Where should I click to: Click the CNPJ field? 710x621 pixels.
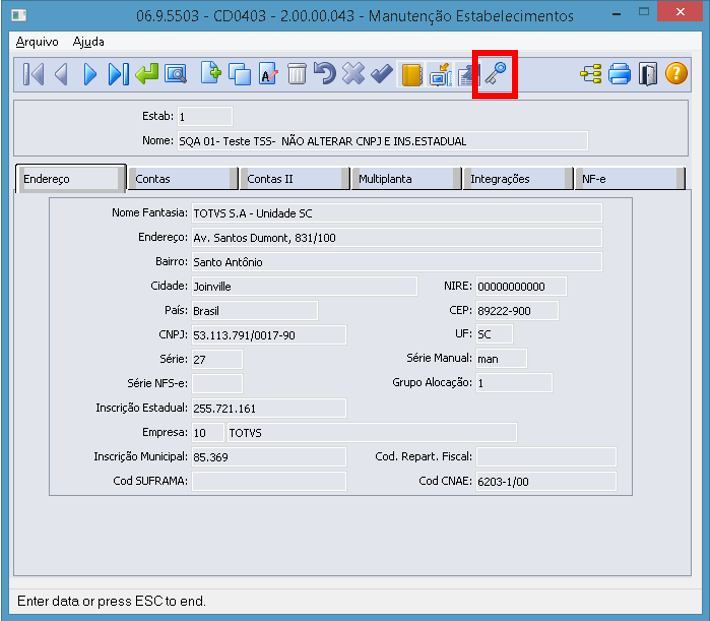click(269, 335)
